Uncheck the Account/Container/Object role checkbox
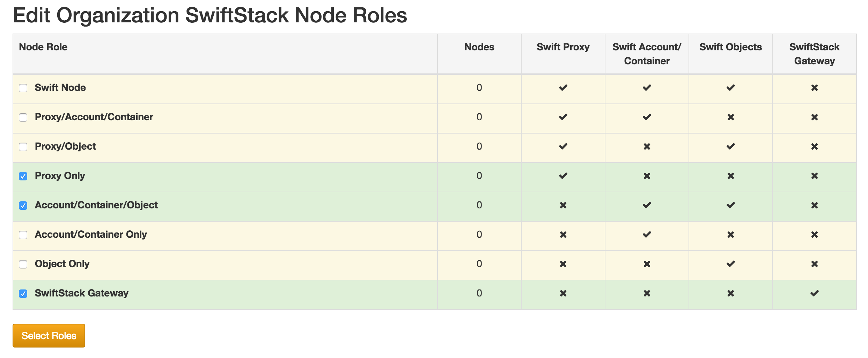 23,206
